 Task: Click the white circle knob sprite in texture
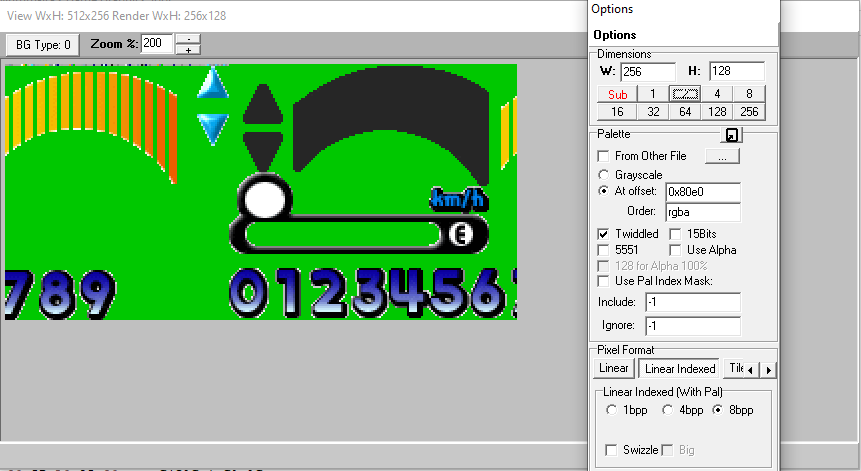pyautogui.click(x=264, y=199)
